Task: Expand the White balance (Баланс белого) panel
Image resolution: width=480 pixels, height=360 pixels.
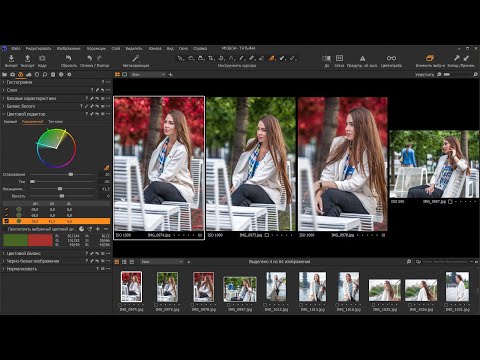Action: point(4,106)
